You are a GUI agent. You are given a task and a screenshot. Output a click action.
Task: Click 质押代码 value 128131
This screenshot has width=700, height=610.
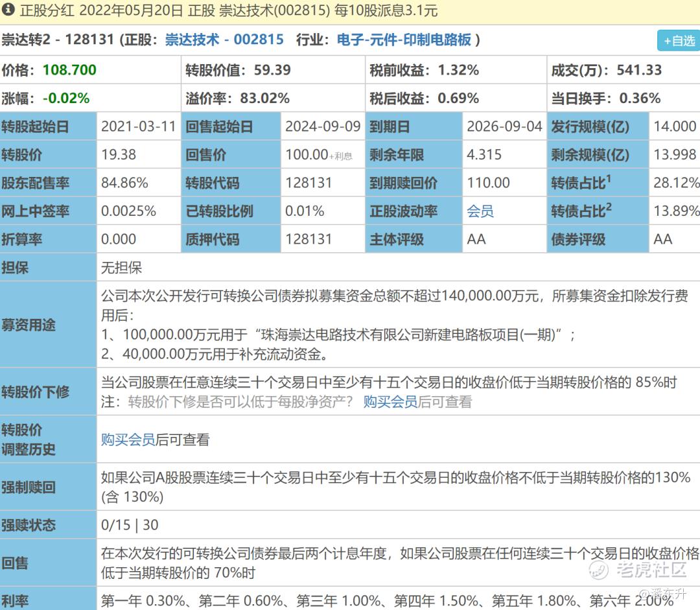click(309, 239)
